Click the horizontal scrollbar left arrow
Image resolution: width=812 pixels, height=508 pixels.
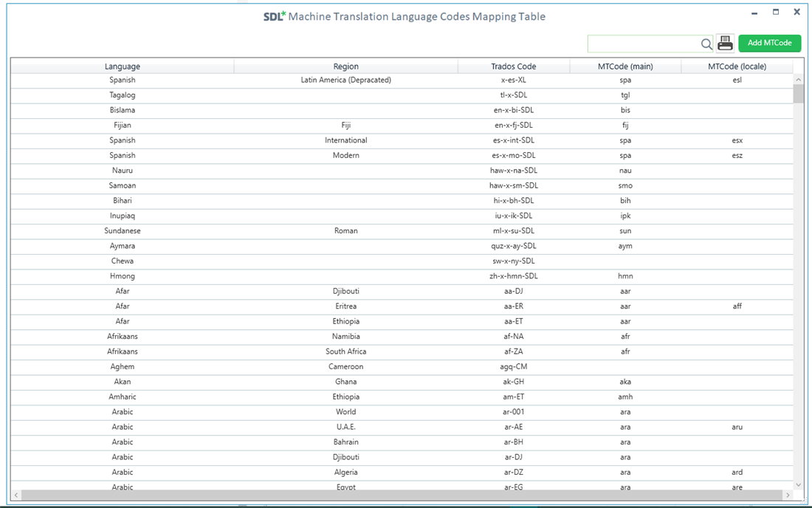(16, 495)
